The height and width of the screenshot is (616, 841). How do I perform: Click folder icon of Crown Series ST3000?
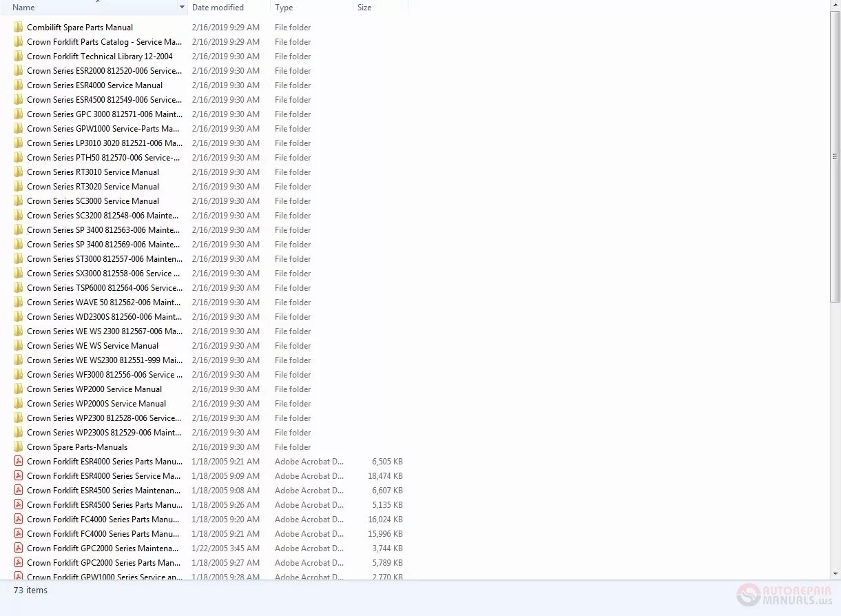(x=19, y=259)
